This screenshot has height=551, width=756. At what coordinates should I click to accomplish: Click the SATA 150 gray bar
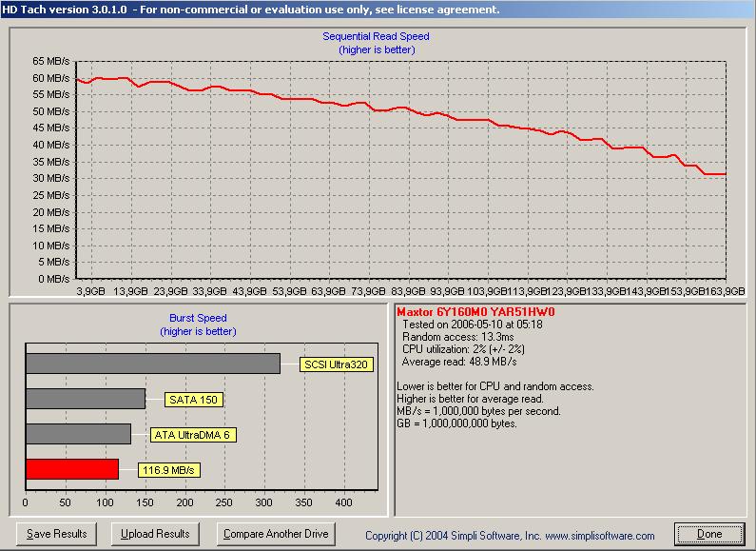click(x=86, y=399)
